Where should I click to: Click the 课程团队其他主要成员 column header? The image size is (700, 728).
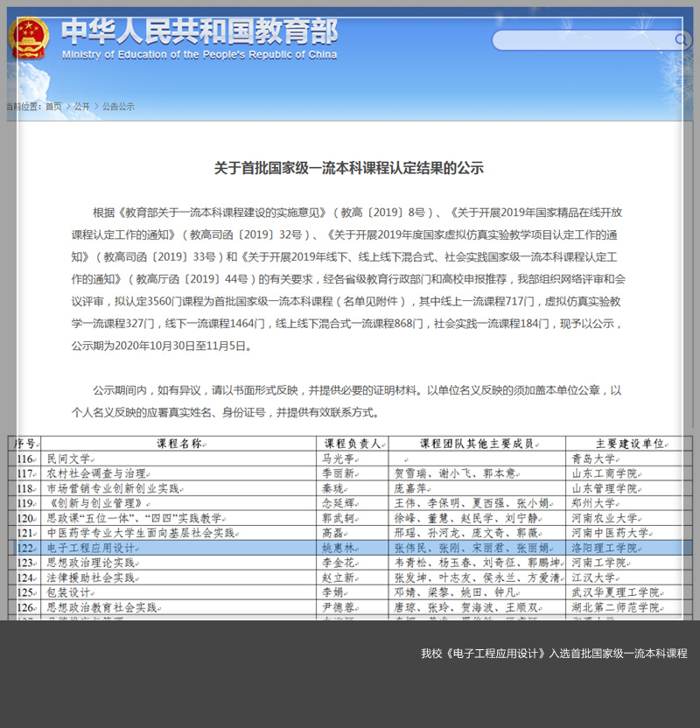click(476, 444)
